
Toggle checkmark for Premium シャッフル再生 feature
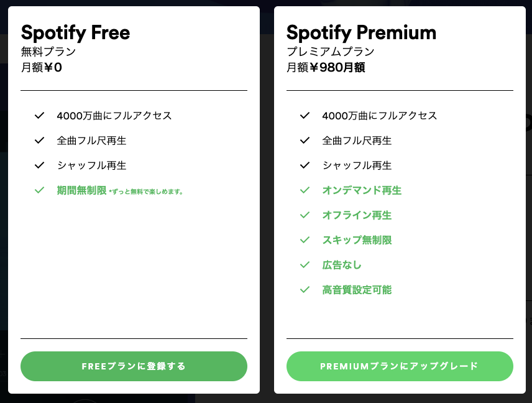click(x=305, y=165)
